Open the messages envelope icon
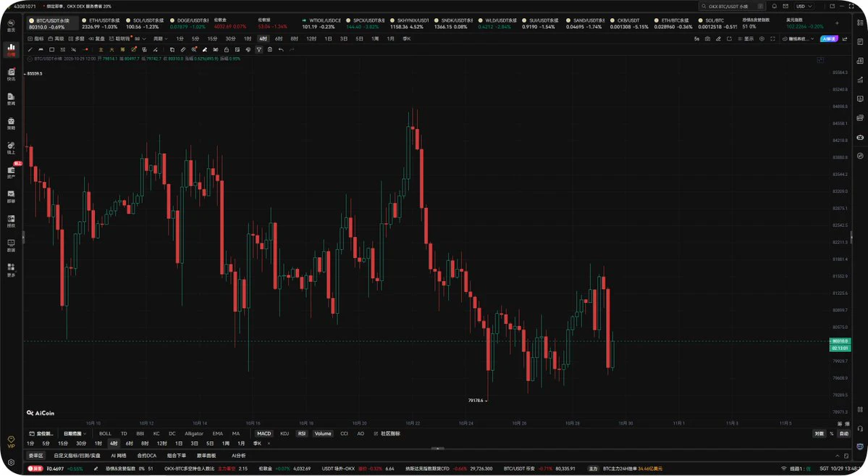 coord(785,6)
